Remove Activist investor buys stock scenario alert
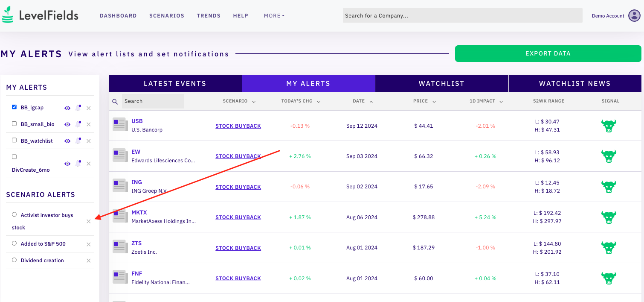Viewport: 644px width, 302px height. click(x=89, y=221)
